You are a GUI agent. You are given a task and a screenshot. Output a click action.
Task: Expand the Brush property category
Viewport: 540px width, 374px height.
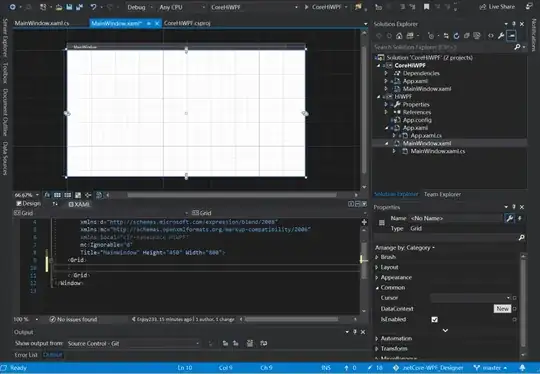(x=377, y=257)
